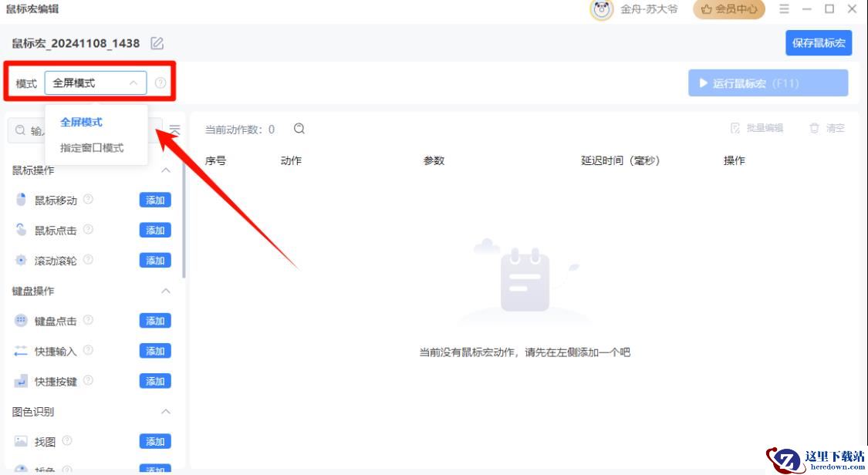Click the help icon beside 键盘点击
Screen dimensions: 868x475
coord(89,320)
